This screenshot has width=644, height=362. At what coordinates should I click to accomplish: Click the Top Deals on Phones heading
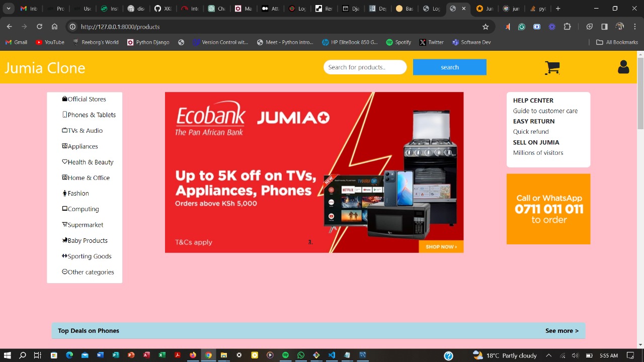click(x=89, y=331)
